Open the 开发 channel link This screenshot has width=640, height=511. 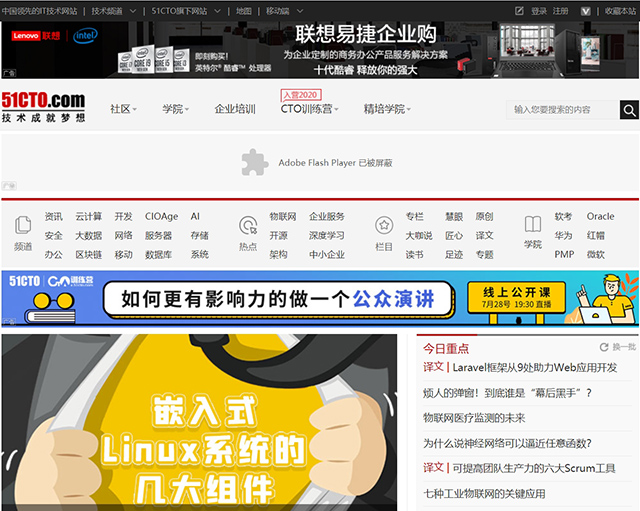[x=123, y=216]
